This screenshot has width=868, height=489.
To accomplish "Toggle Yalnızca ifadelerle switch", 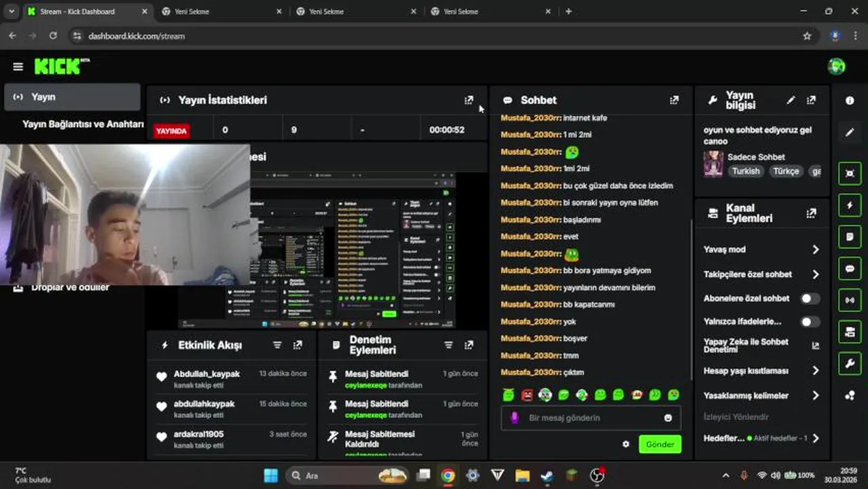I will click(810, 322).
